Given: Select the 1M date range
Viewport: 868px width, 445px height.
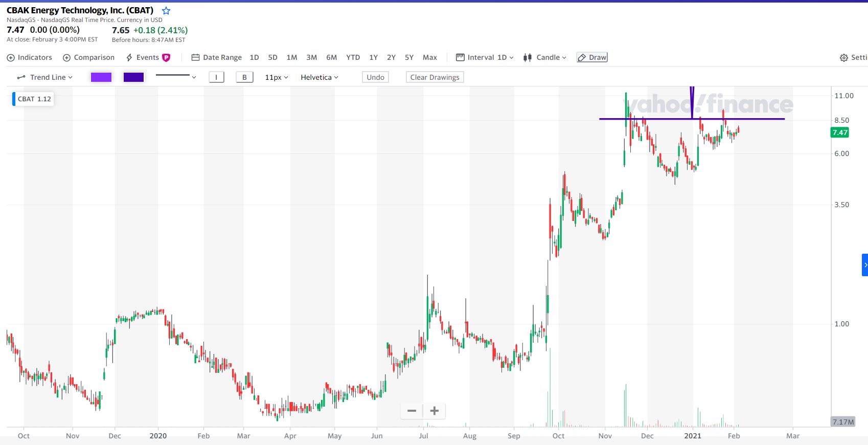Looking at the screenshot, I should click(292, 57).
